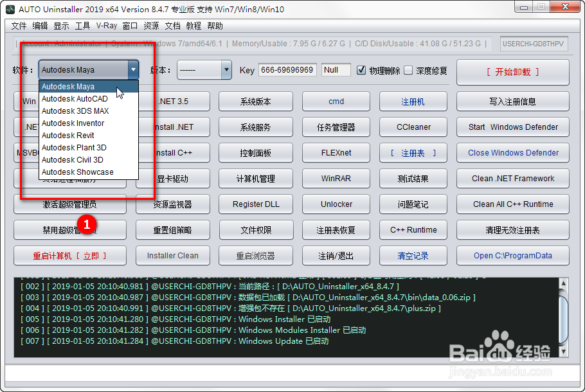Open the 教程 menu
This screenshot has width=585, height=392.
194,26
